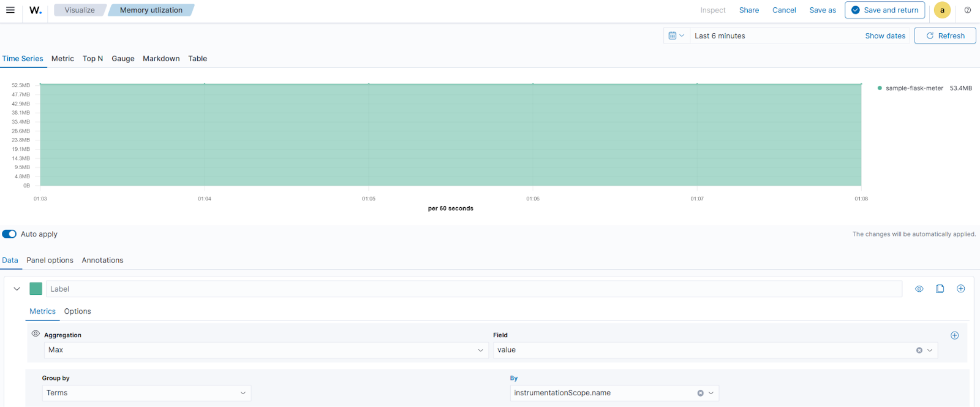
Task: Switch to Markdown tab
Action: tap(161, 59)
